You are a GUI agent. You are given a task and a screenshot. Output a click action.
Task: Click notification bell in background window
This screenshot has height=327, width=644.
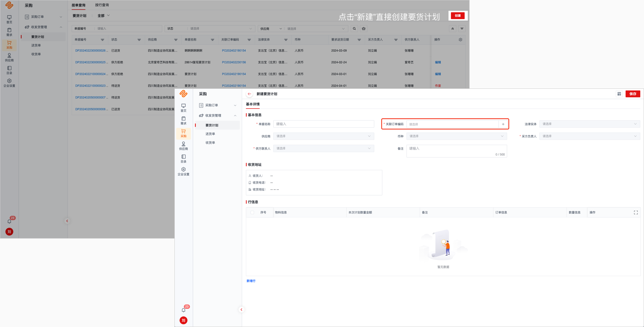point(9,221)
